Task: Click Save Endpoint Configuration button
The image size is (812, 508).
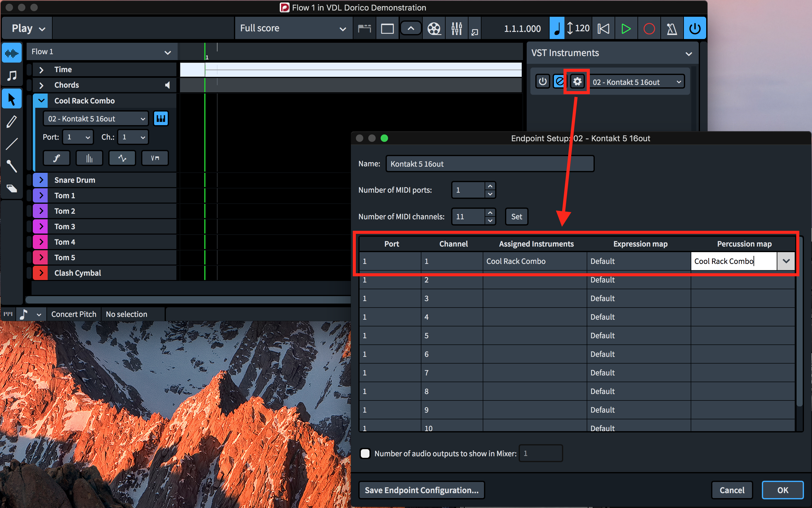Action: [x=421, y=490]
